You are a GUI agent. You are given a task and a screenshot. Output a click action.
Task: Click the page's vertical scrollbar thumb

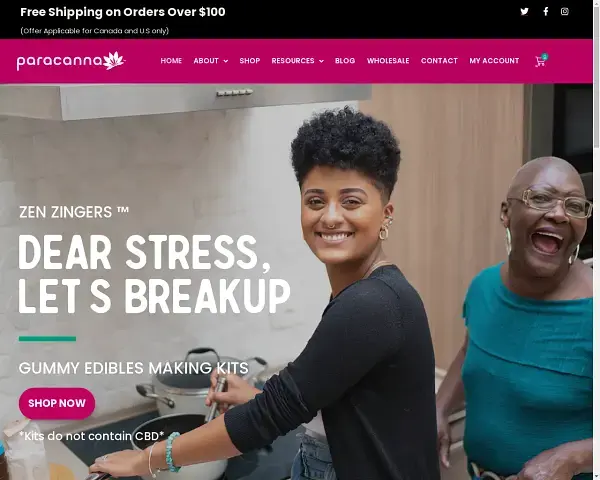tap(596, 75)
